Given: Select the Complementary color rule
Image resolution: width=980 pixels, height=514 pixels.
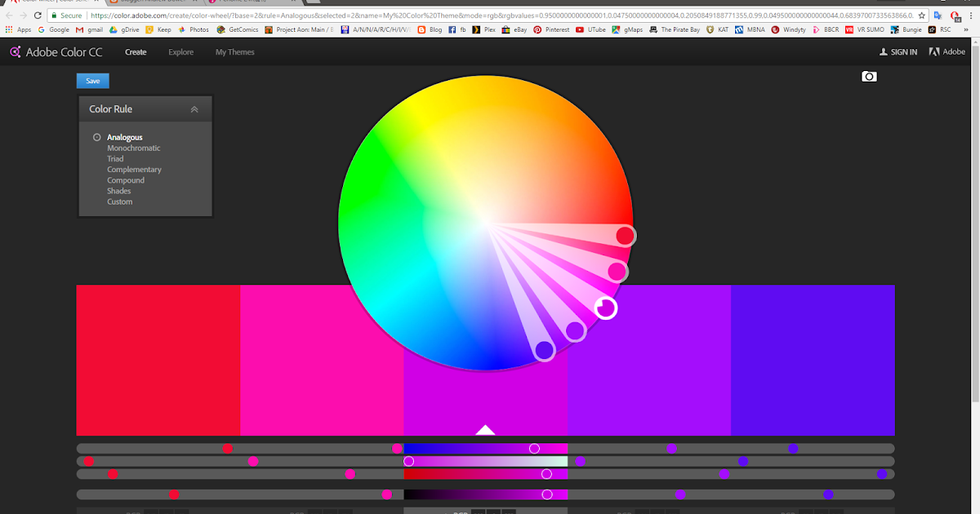Looking at the screenshot, I should click(134, 169).
